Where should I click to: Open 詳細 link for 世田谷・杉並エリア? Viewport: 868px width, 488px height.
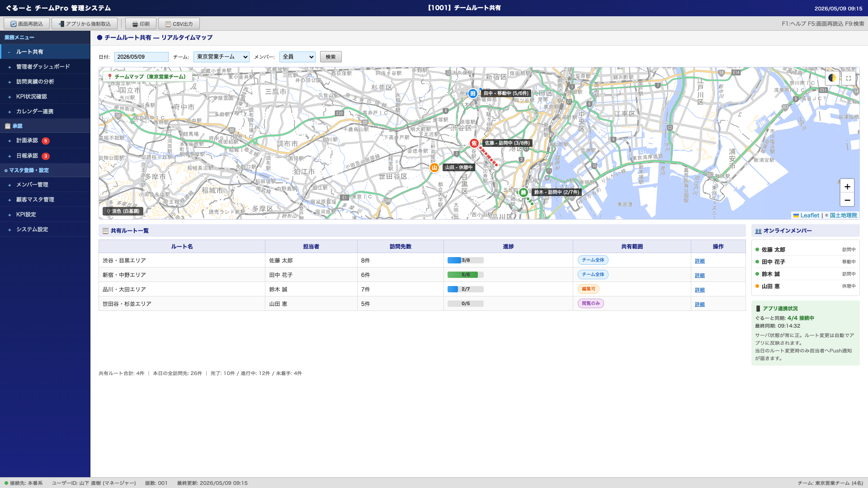tap(700, 305)
